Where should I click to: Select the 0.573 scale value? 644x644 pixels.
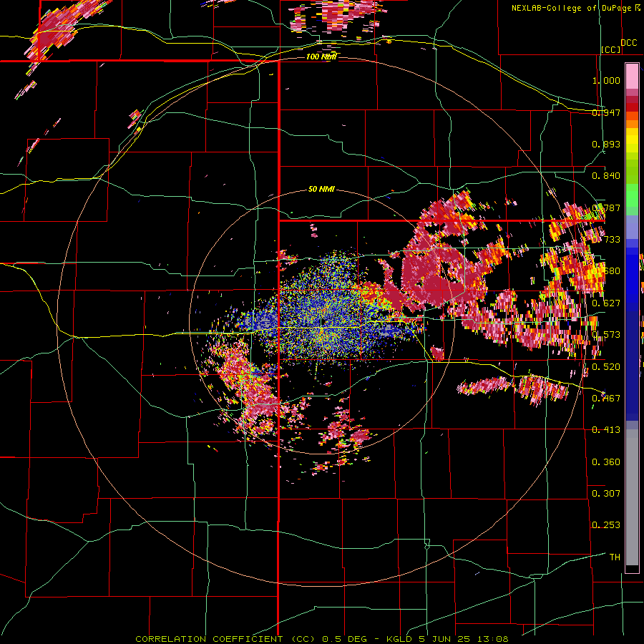click(x=606, y=335)
